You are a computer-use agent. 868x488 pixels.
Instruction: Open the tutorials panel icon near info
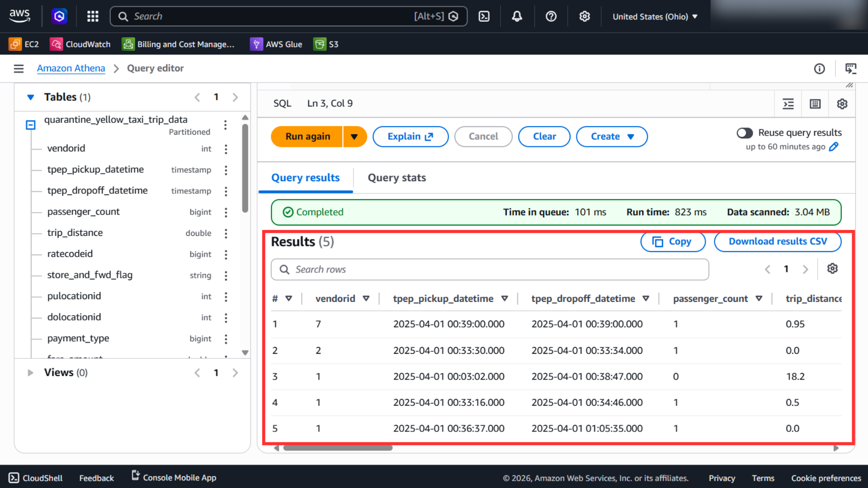tap(851, 69)
